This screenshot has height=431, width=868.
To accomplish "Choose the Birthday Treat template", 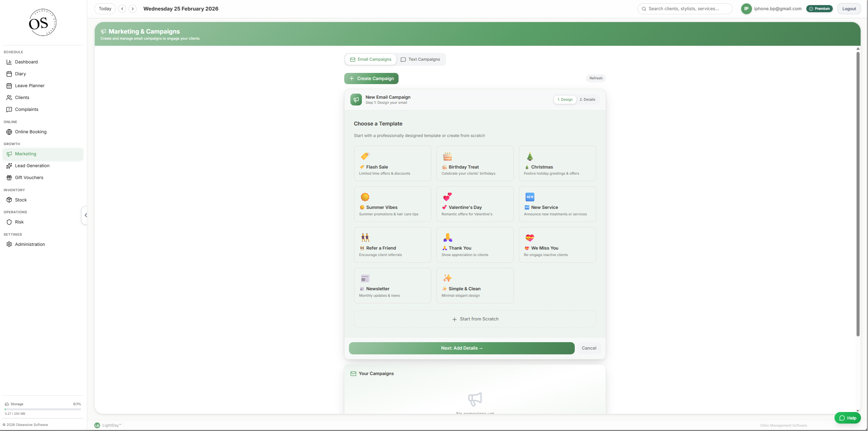I will [x=475, y=163].
